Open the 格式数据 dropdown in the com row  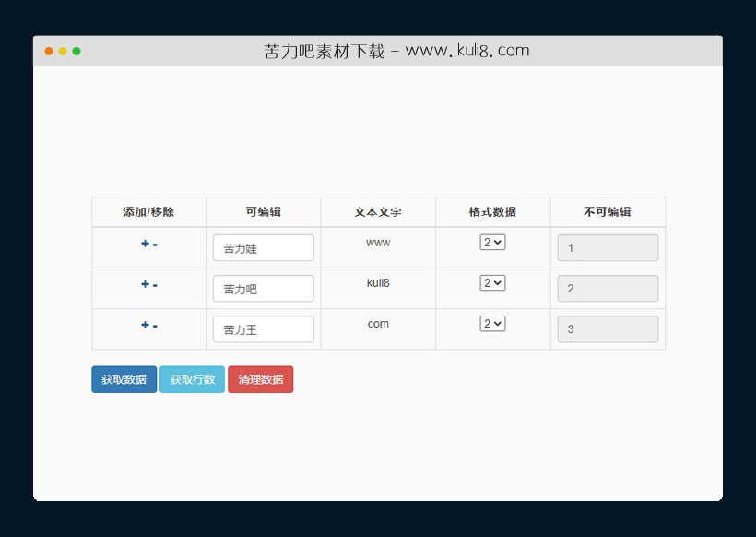pyautogui.click(x=492, y=323)
